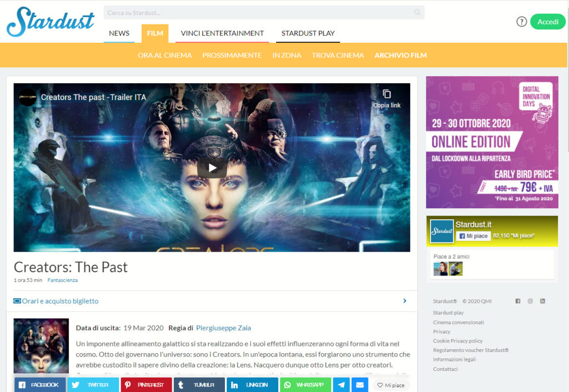
Task: Open RSS feed footer icon
Action: point(542,301)
